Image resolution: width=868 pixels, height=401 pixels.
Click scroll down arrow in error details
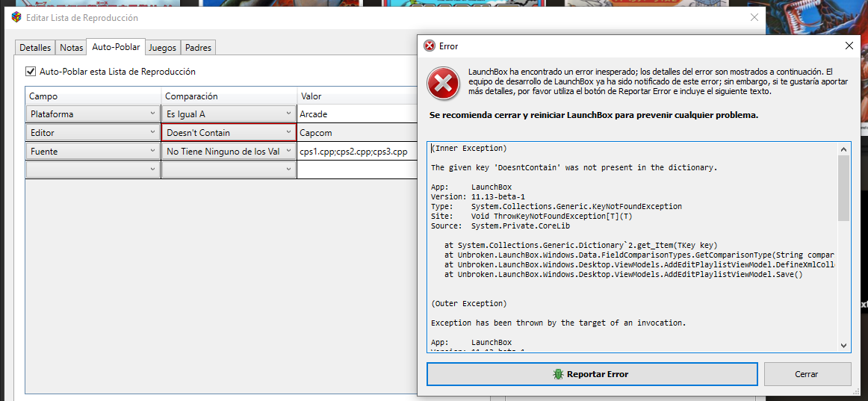pyautogui.click(x=843, y=345)
